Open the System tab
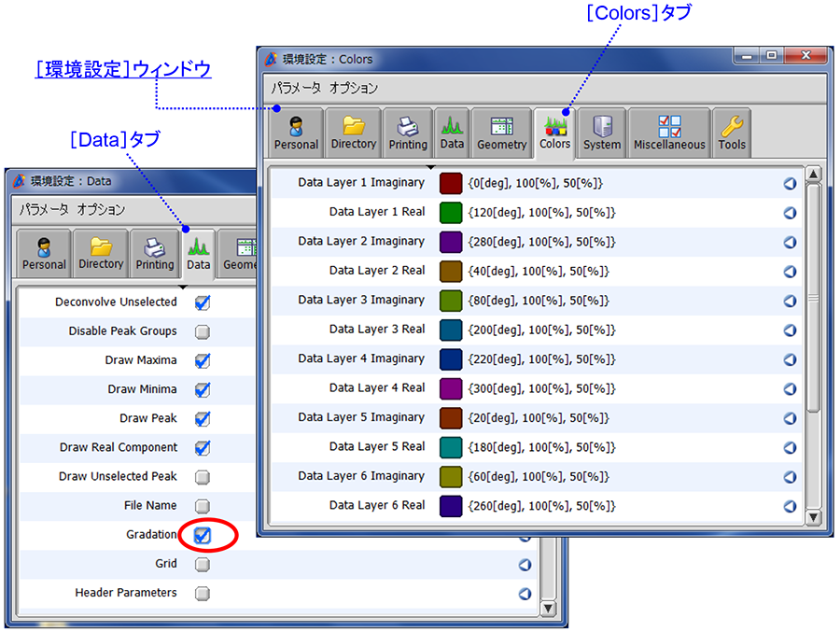 pos(602,133)
